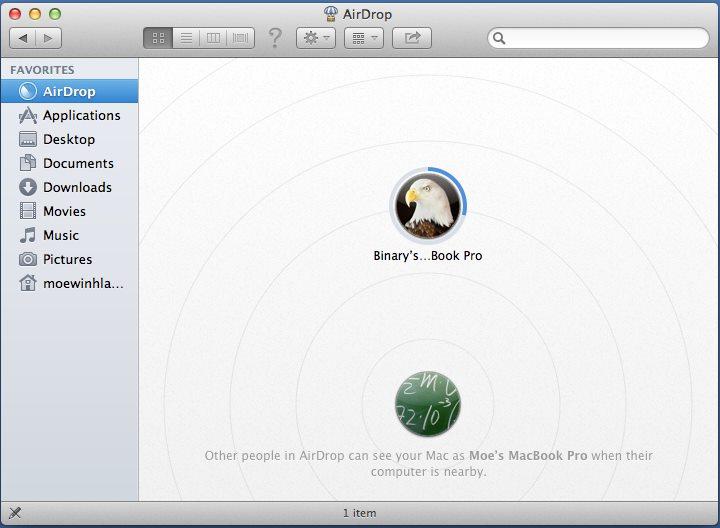The width and height of the screenshot is (720, 528).
Task: Click the AirDrop sidebar icon
Action: 28,91
